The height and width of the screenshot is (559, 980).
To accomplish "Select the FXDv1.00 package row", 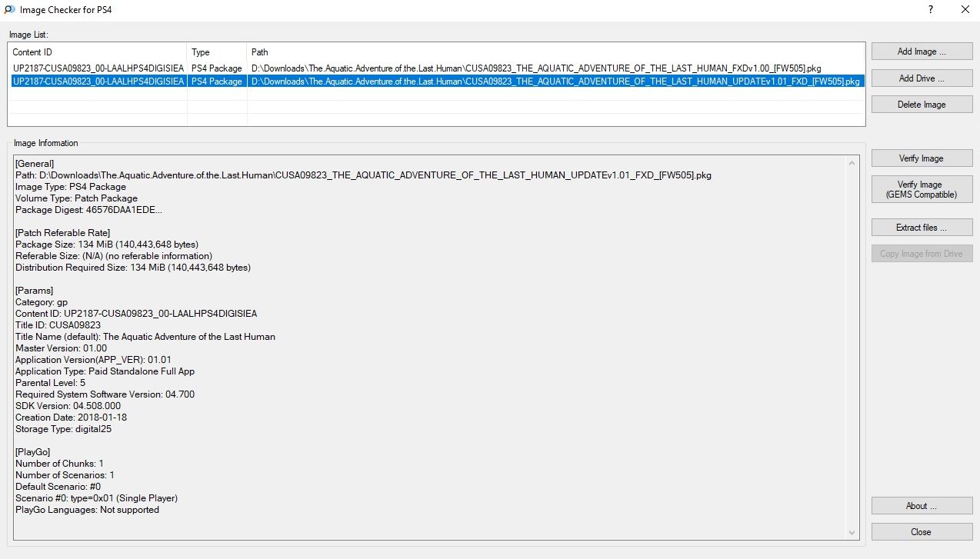I will point(436,68).
